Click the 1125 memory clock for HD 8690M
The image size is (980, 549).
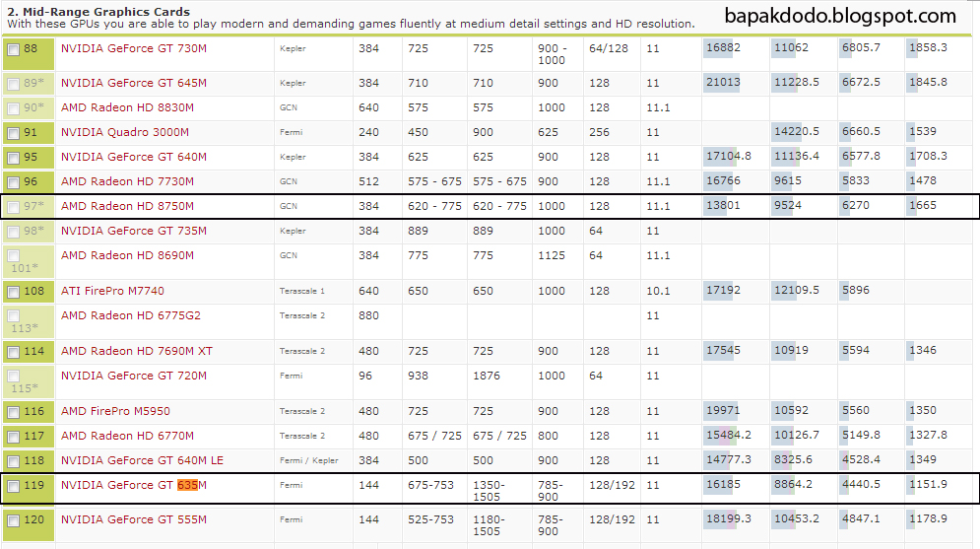click(x=552, y=255)
